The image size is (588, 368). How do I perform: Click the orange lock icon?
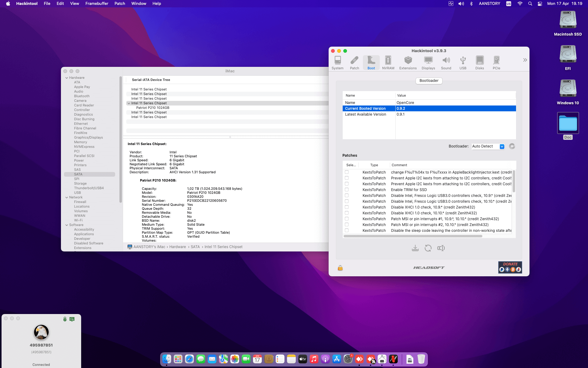(340, 268)
